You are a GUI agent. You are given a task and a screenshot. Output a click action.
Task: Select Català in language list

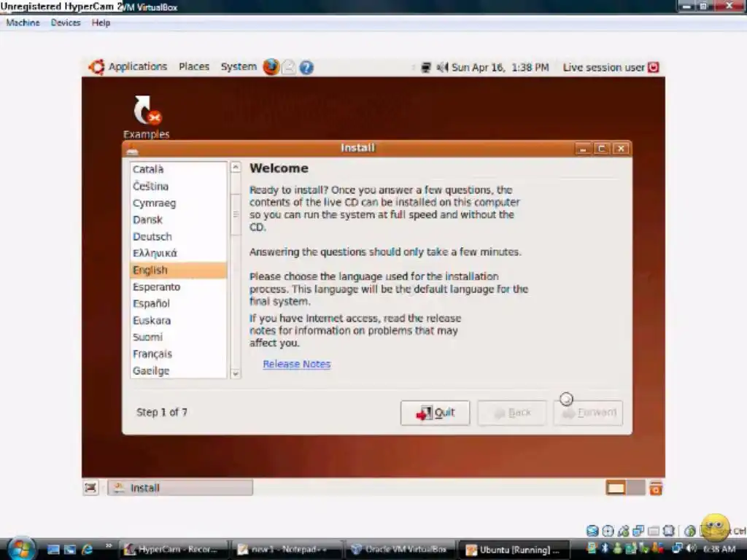pos(179,169)
